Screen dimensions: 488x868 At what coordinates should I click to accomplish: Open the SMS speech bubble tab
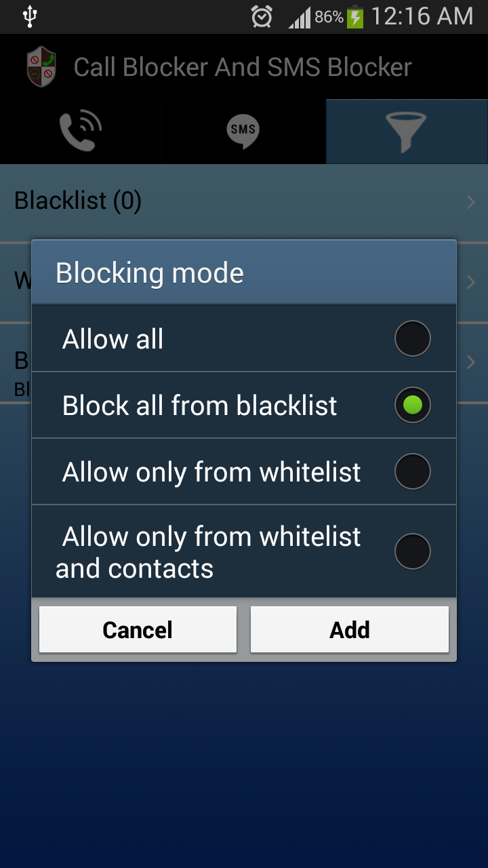click(243, 131)
